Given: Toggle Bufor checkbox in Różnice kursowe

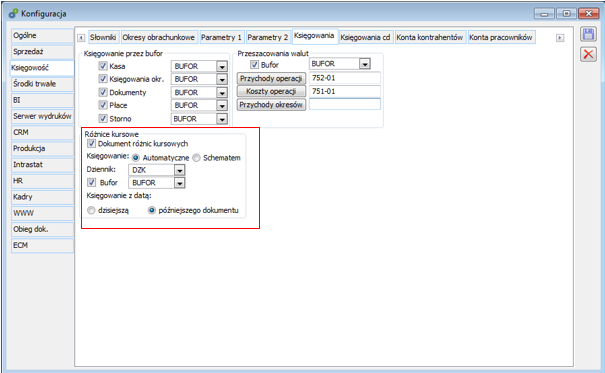Looking at the screenshot, I should [91, 182].
